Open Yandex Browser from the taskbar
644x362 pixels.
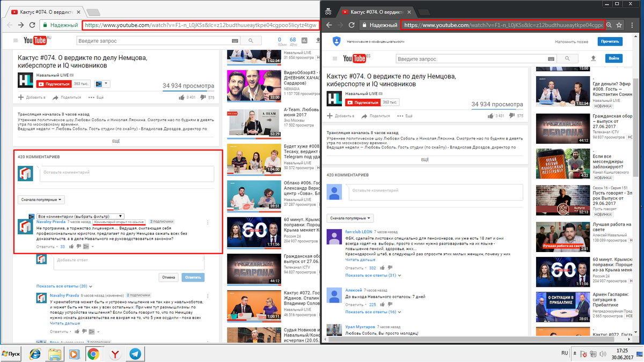click(114, 353)
